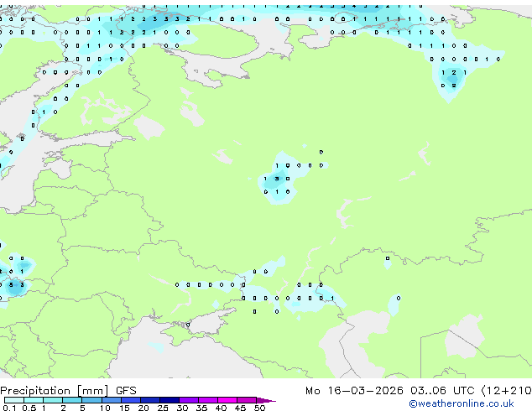Click the 2–5 mm legend swatch
Screen dimensions: 532x411
[x=72, y=400]
